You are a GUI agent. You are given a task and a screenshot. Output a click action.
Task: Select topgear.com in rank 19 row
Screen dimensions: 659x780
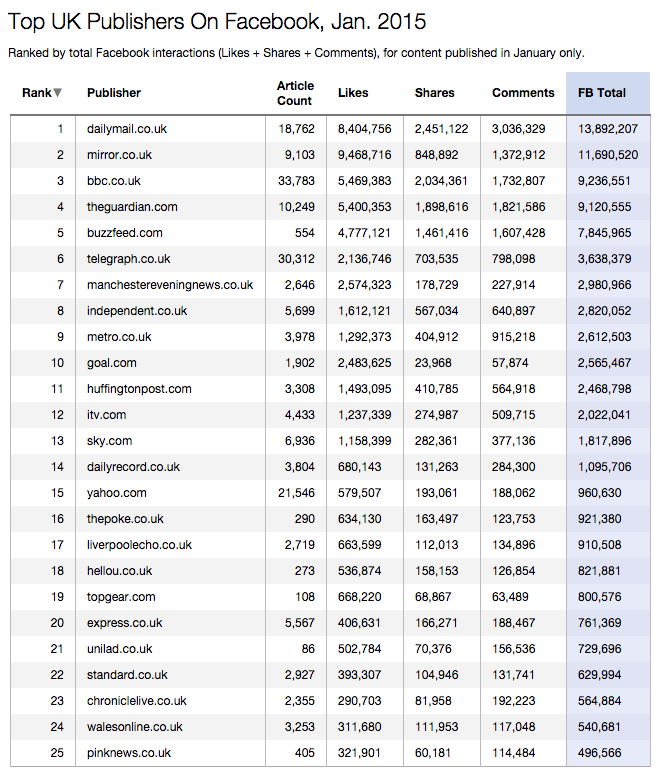(x=121, y=597)
